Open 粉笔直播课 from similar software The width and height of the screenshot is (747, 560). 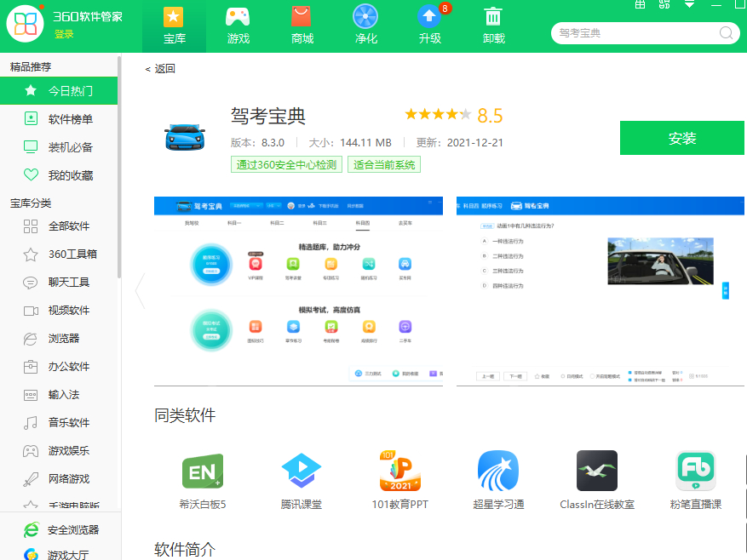696,481
